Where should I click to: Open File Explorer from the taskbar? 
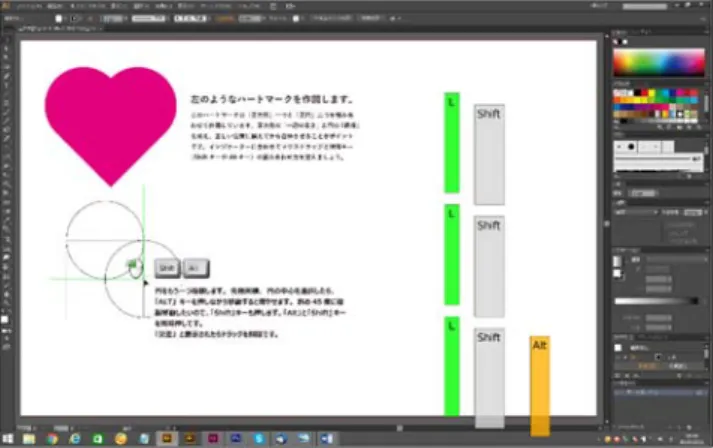[x=29, y=439]
